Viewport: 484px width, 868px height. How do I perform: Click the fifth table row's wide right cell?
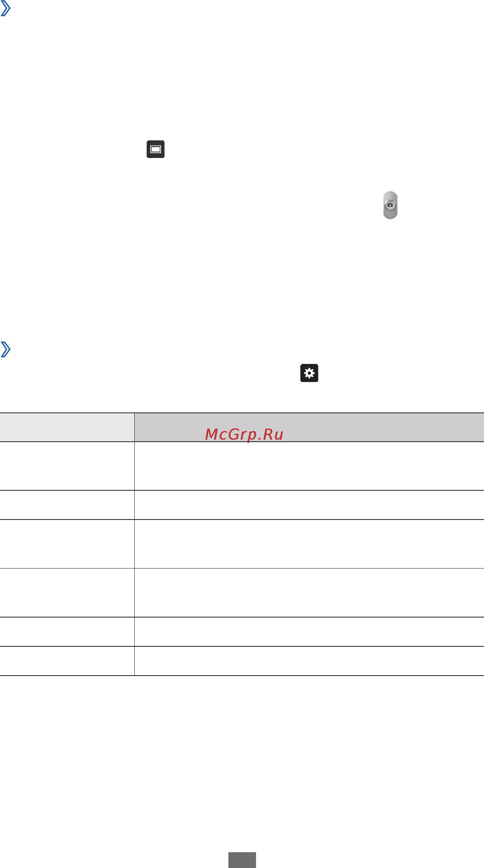tap(309, 632)
